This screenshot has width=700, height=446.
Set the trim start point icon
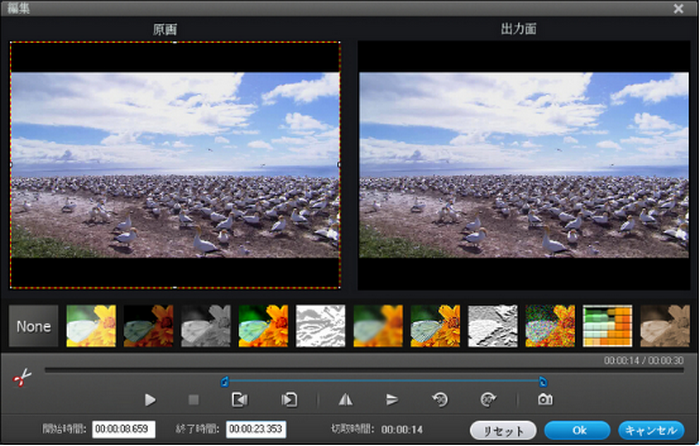point(240,400)
